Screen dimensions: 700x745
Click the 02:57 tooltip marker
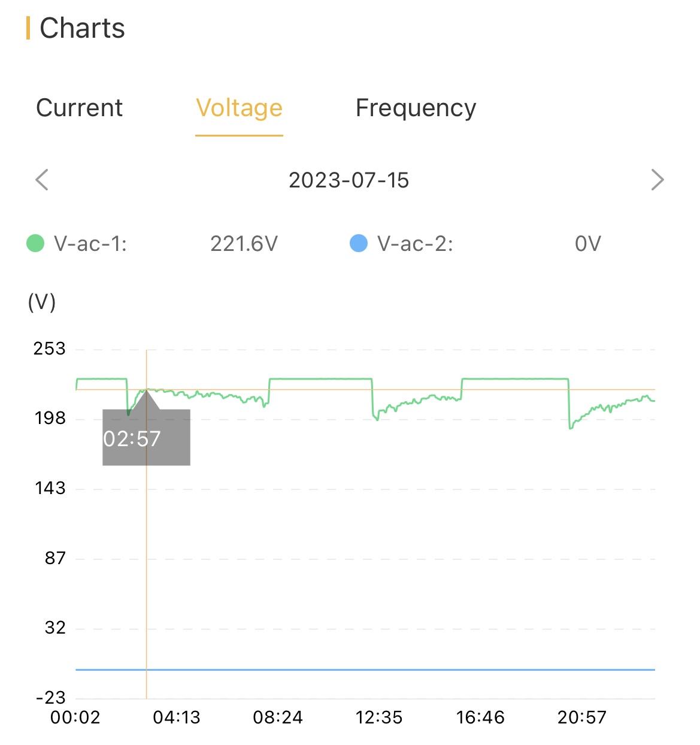[146, 438]
